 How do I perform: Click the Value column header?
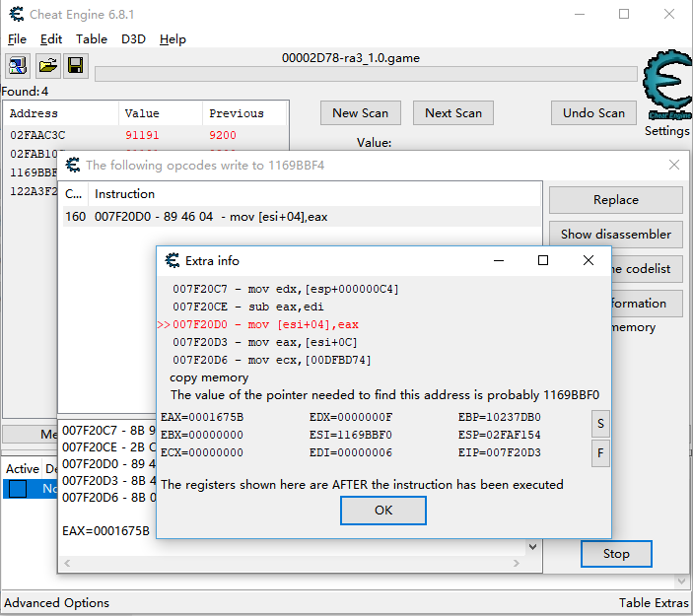[161, 113]
